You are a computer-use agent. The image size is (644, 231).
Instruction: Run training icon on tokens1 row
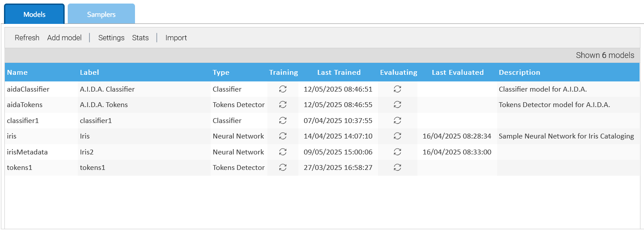pos(283,167)
